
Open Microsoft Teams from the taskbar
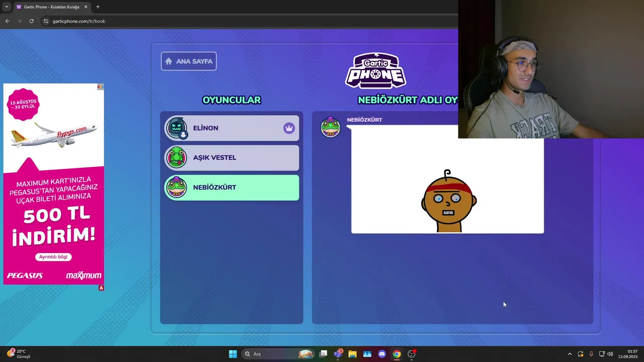[338, 354]
